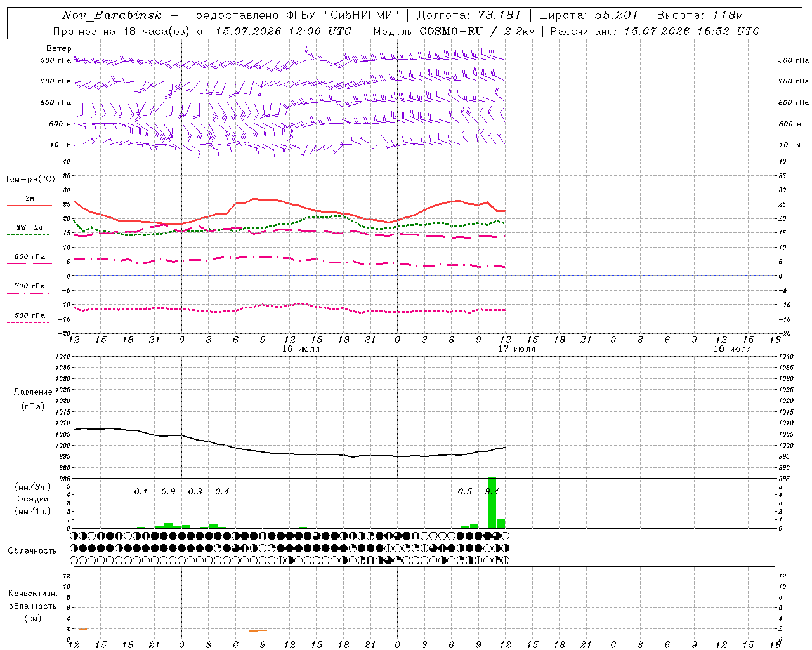Viewport: 812px width, 650px height.
Task: Click the 16 июля date label
Action: point(301,349)
